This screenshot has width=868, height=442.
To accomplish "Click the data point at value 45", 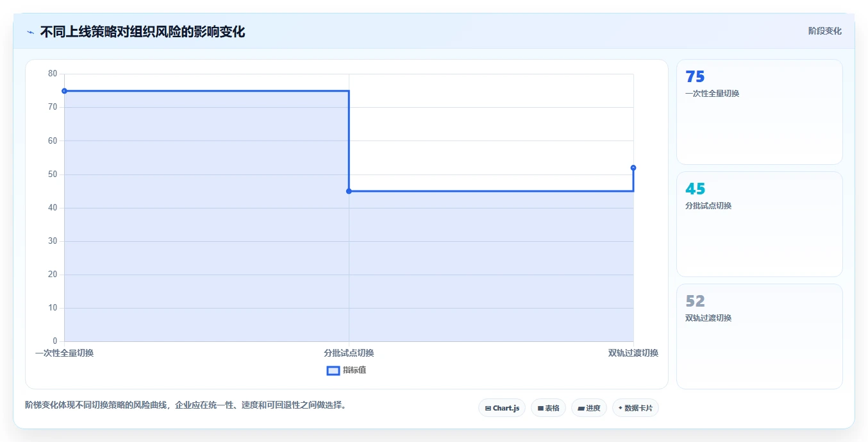I will (349, 191).
